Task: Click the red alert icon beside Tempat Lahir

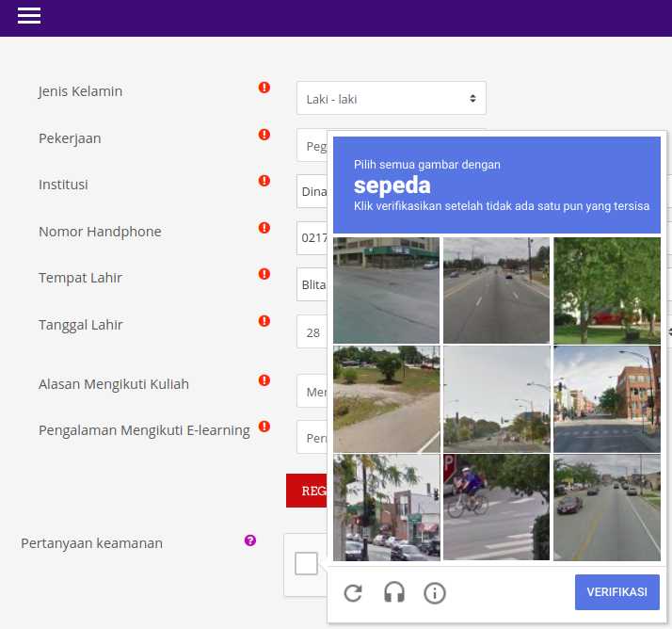Action: click(x=264, y=274)
